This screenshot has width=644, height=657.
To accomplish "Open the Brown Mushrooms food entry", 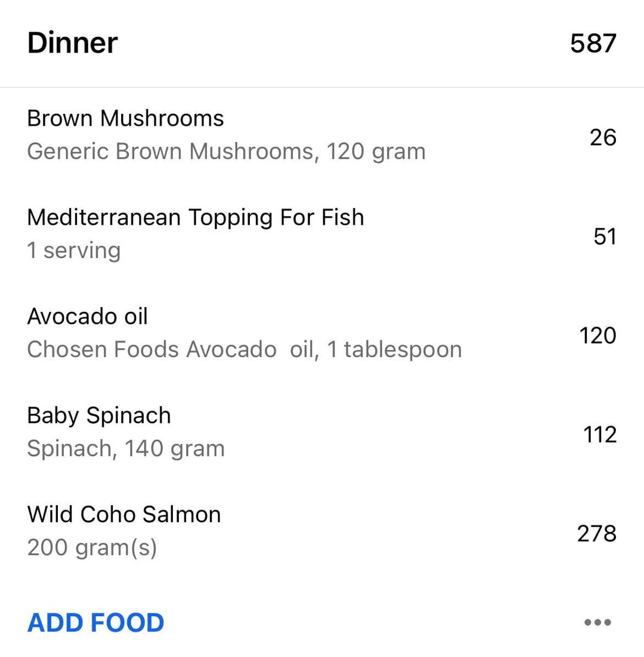I will [x=125, y=118].
